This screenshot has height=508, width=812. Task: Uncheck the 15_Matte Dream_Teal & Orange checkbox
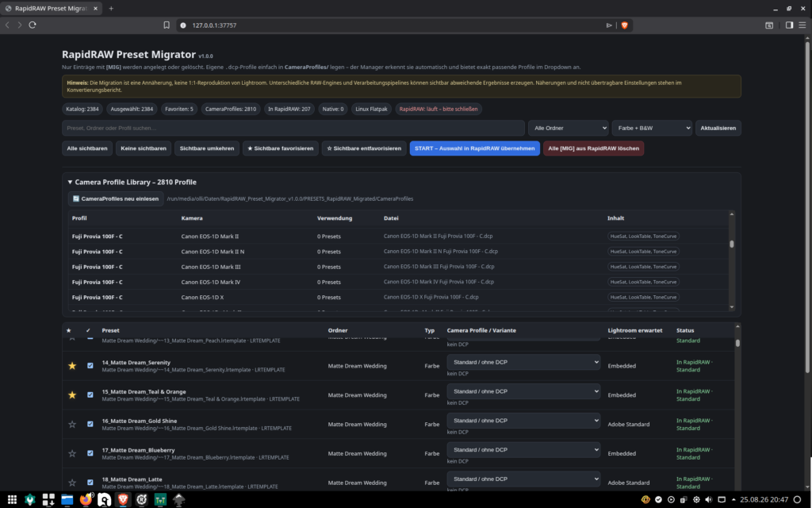[90, 394]
